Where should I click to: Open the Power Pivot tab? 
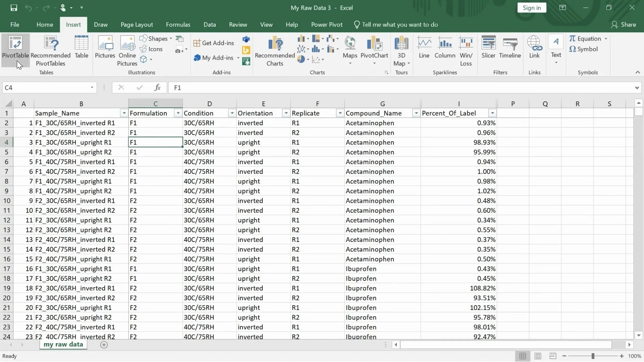click(326, 24)
